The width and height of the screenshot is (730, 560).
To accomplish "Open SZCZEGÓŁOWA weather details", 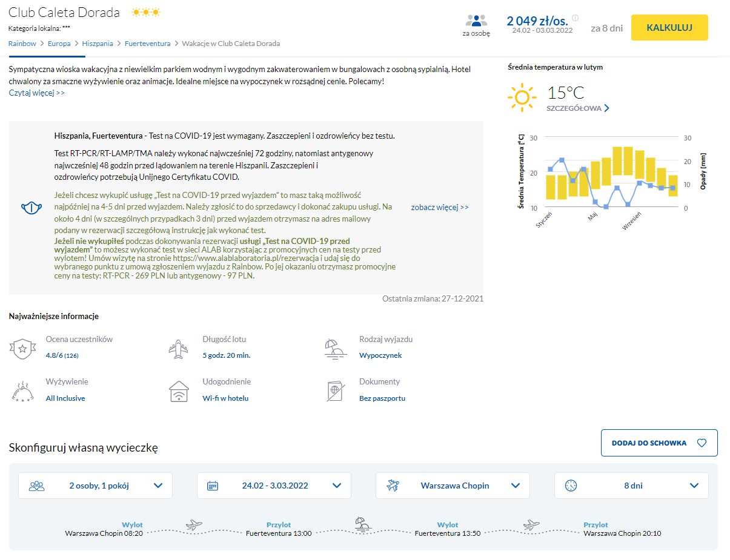I will click(578, 108).
